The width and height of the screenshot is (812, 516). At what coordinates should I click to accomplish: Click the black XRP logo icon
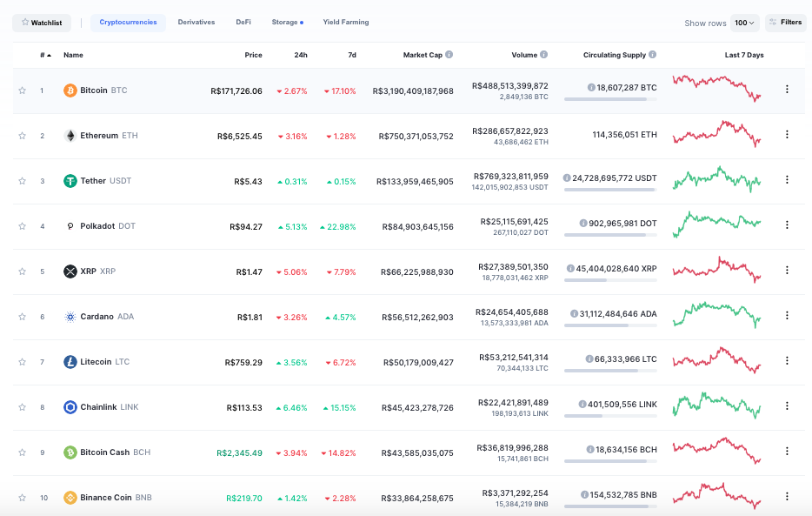click(70, 271)
